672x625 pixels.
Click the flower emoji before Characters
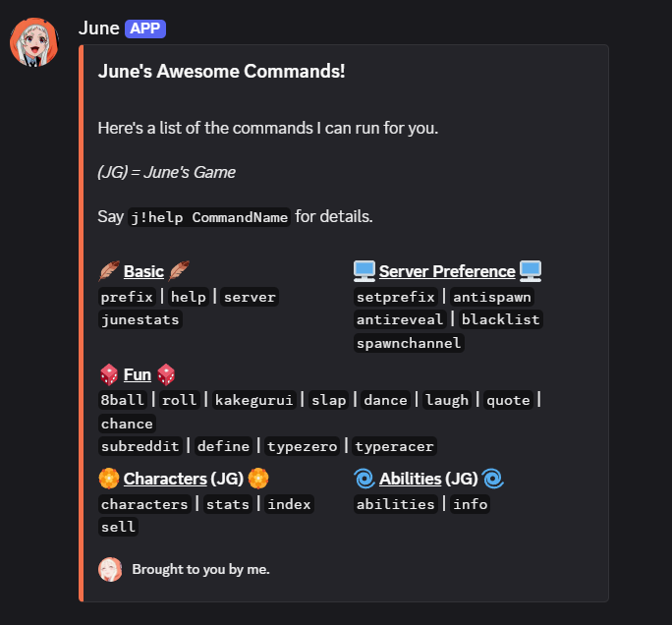click(x=109, y=479)
